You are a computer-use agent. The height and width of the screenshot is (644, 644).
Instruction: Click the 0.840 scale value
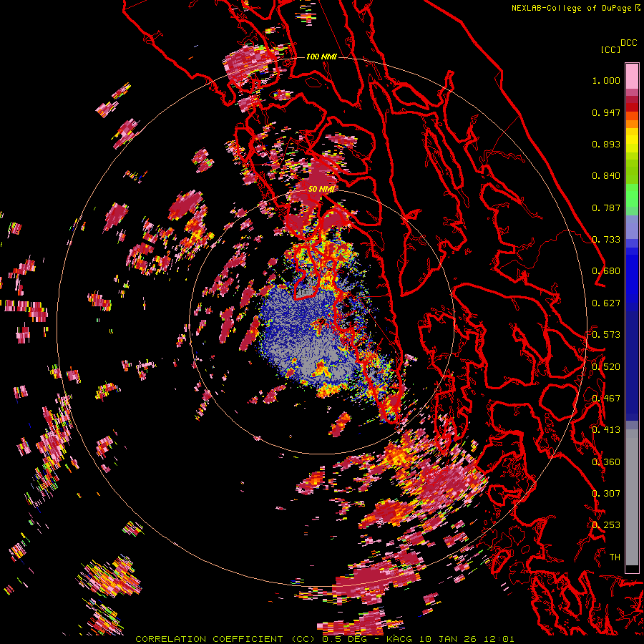point(606,176)
